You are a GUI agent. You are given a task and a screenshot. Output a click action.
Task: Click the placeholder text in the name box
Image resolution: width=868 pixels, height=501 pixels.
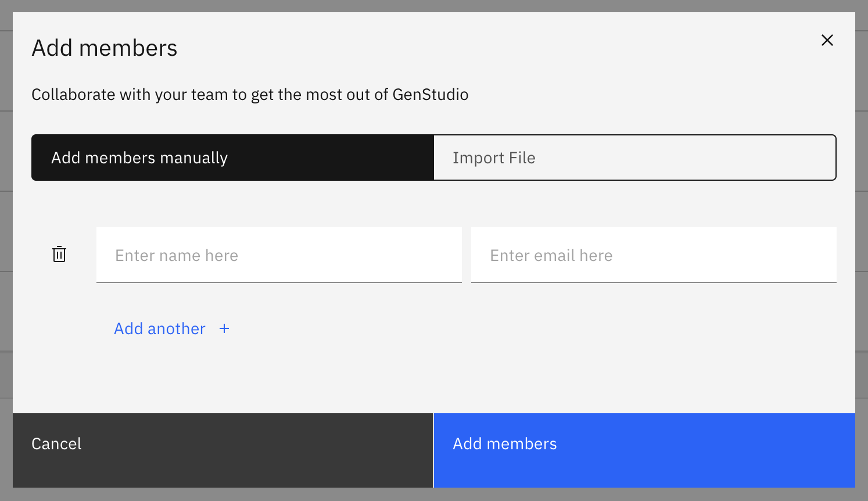click(177, 256)
